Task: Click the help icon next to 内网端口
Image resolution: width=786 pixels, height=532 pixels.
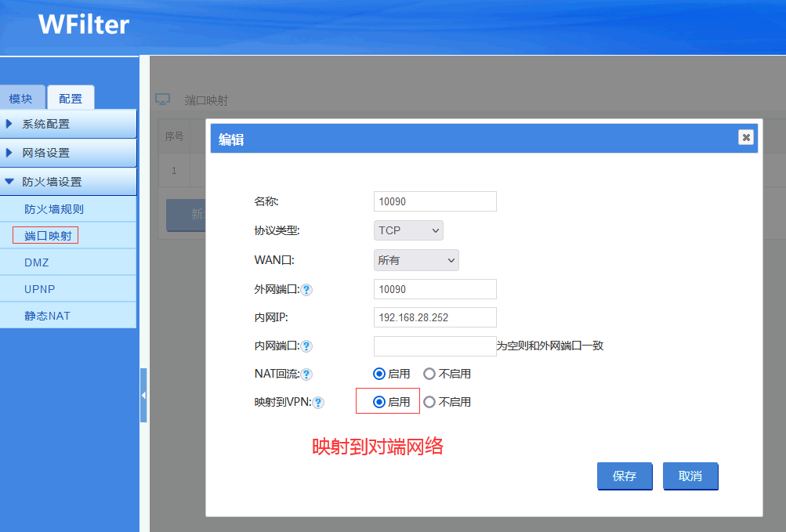Action: point(306,346)
